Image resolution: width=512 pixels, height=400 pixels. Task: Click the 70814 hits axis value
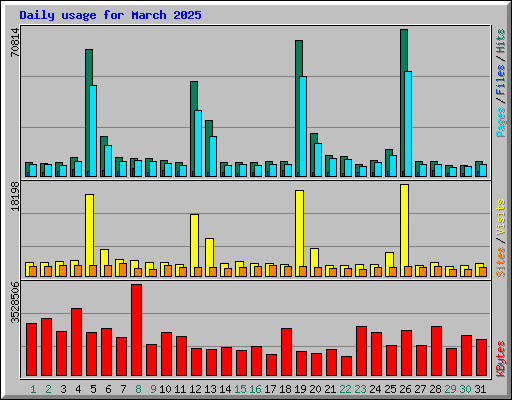pos(15,42)
